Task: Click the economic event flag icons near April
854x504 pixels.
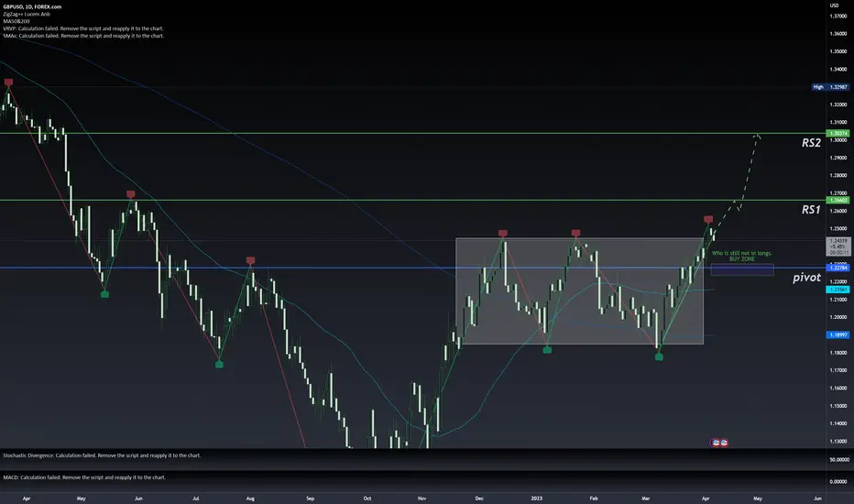Action: [719, 443]
